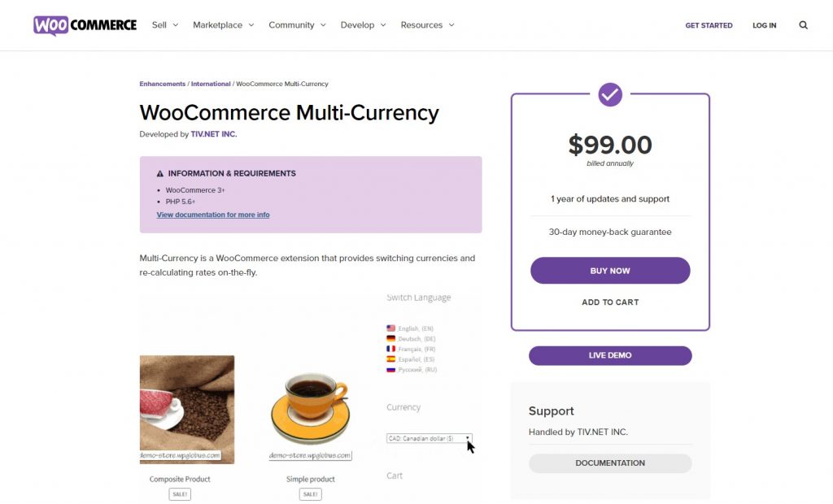The width and height of the screenshot is (833, 504).
Task: Open the Resources menu
Action: [427, 25]
